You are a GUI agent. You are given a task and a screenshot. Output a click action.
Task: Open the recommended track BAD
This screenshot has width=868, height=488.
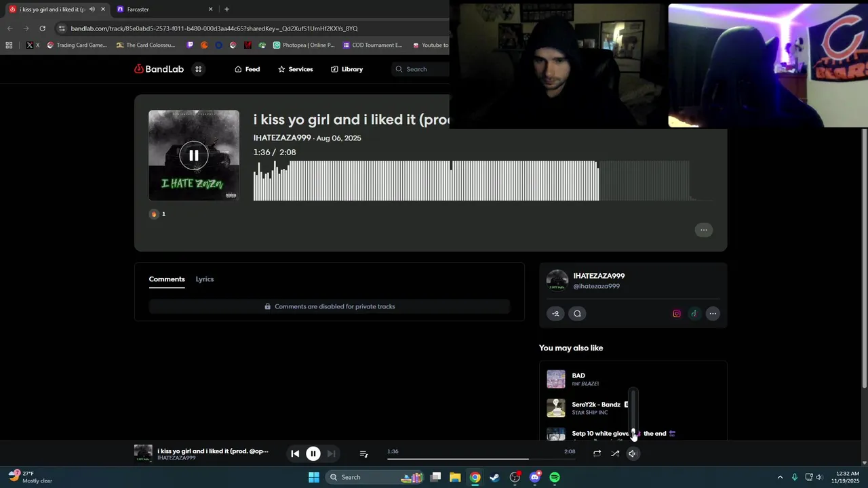click(x=578, y=375)
